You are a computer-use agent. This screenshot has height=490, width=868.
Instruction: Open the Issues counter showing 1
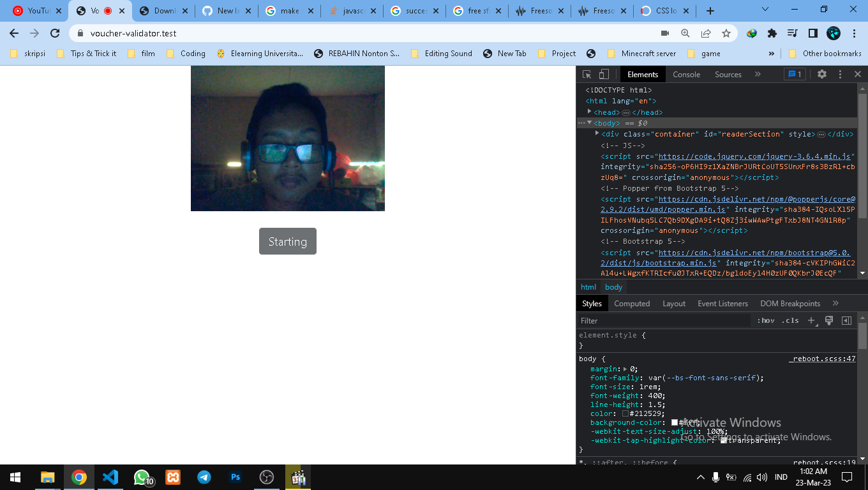795,74
